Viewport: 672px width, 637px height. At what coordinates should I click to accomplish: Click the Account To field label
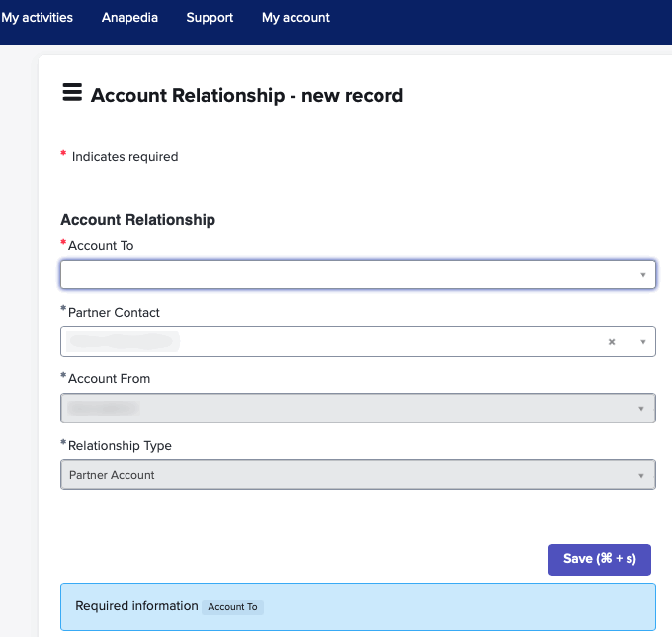[101, 246]
